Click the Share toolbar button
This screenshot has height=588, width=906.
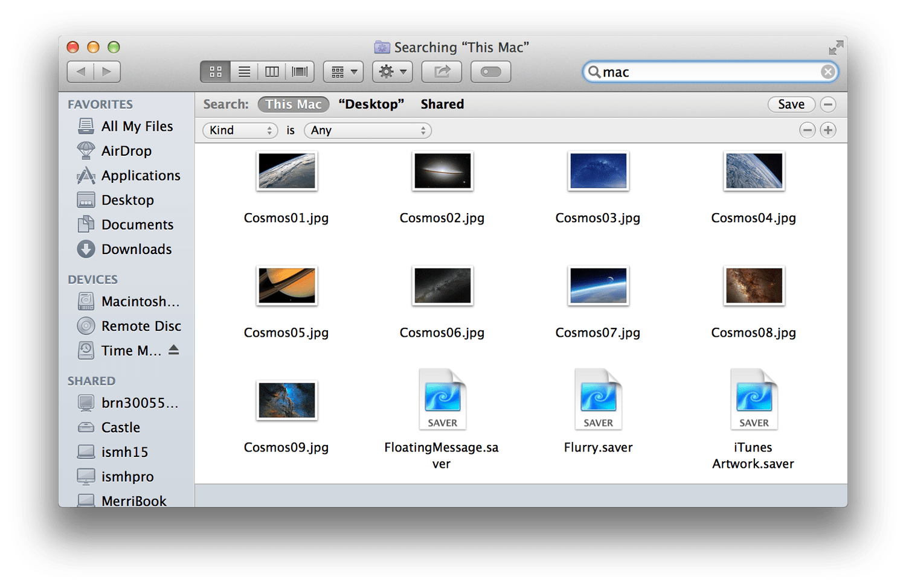[442, 72]
